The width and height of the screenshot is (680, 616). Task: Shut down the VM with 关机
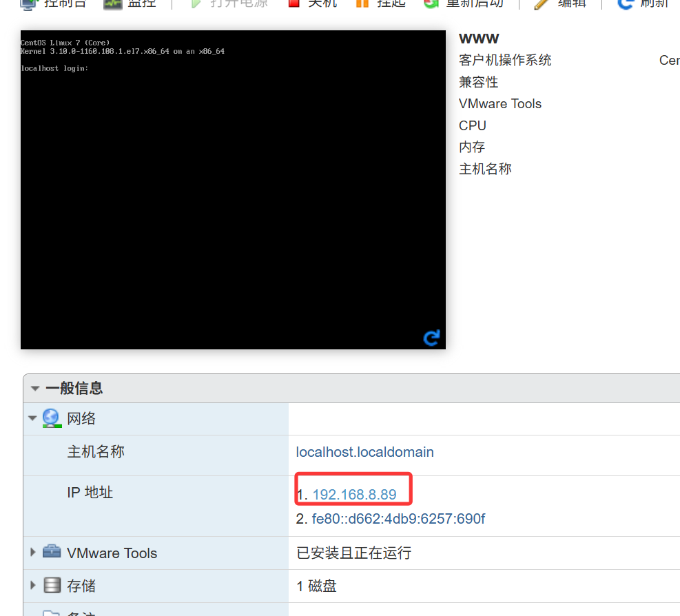pos(312,3)
